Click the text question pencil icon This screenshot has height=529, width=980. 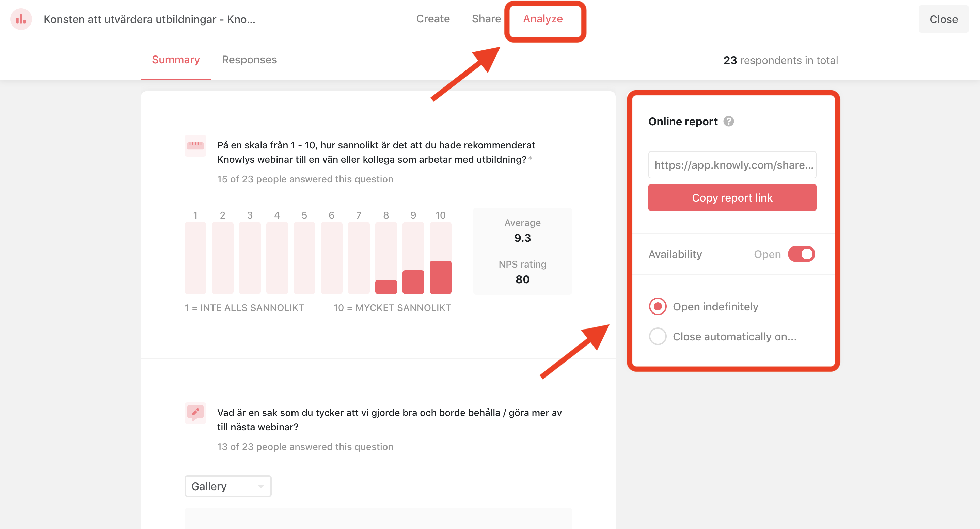pyautogui.click(x=195, y=413)
